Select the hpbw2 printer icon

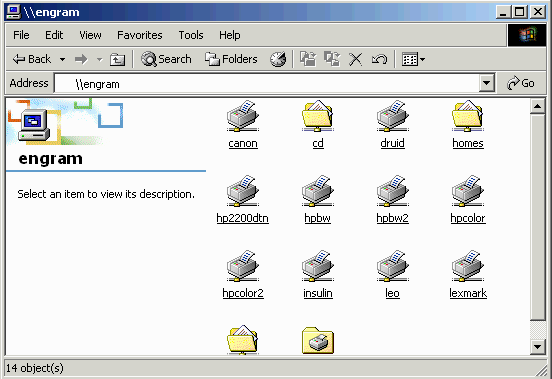click(393, 191)
